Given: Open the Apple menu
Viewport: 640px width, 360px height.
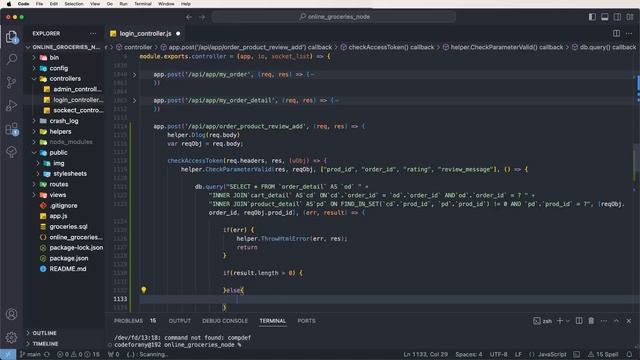Looking at the screenshot, I should coord(9,4).
